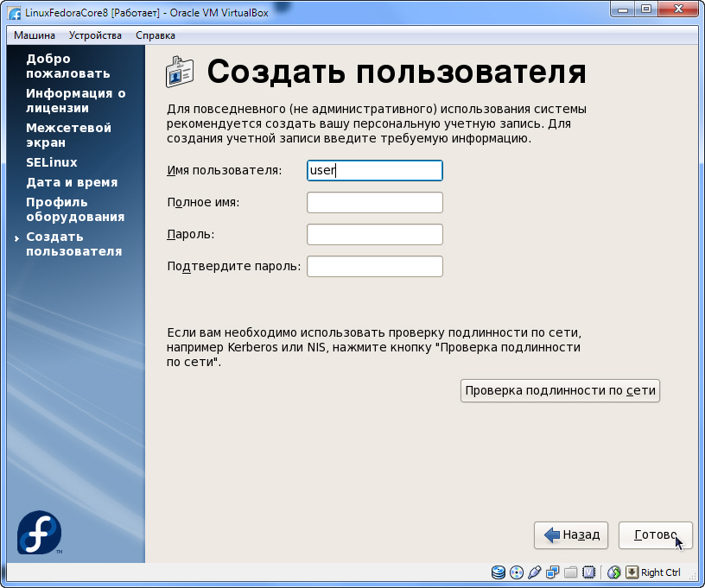
Task: Select Дата и время sidebar step
Action: point(72,182)
